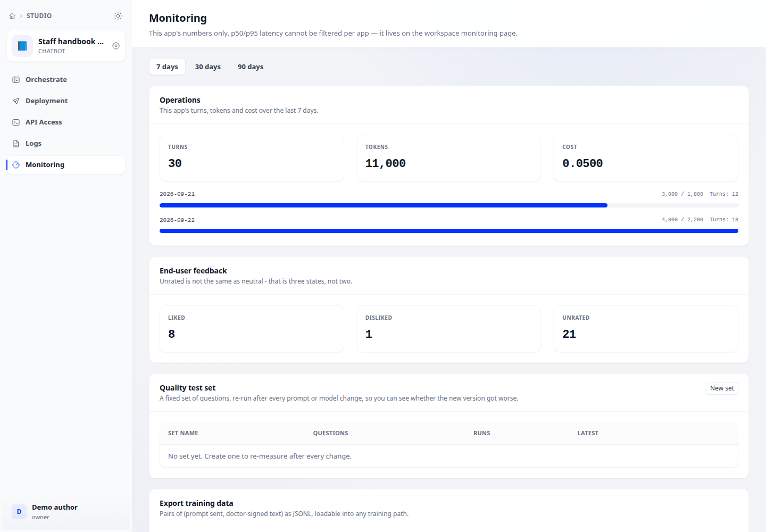Click the Quality test set heading
766x532 pixels.
coord(187,388)
